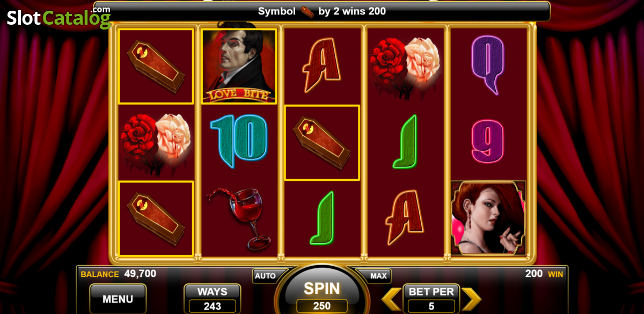Click the Love Bite vampire symbol
Viewport: 644px width, 314px height.
239,66
